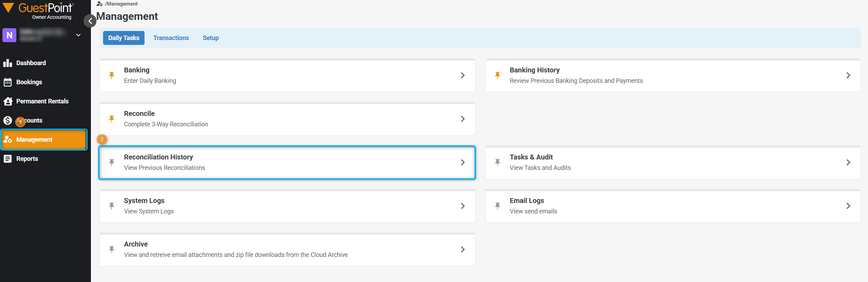868x282 pixels.
Task: Click the Permanent Rentals house icon
Action: [8, 101]
